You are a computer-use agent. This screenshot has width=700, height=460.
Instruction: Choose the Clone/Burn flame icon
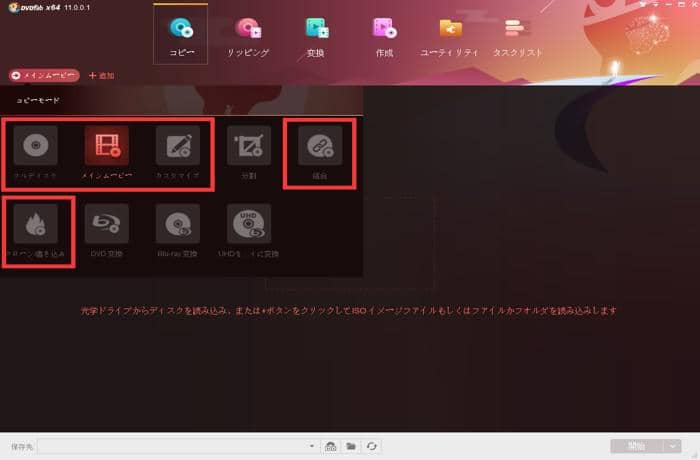coord(36,225)
